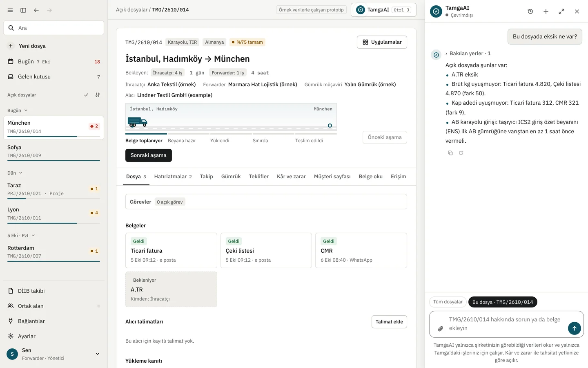588x368 pixels.
Task: Switch to the Hatırlatmalar tab
Action: tap(173, 177)
